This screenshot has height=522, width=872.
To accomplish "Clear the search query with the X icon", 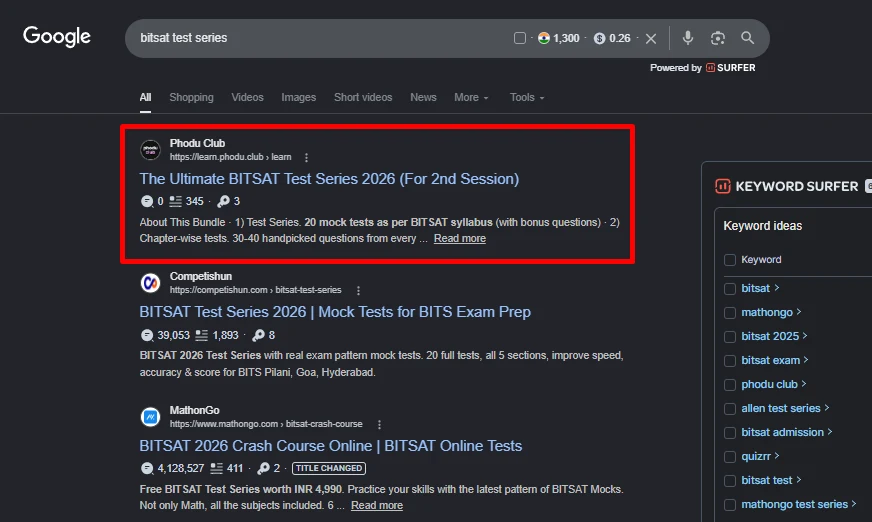I will (651, 38).
